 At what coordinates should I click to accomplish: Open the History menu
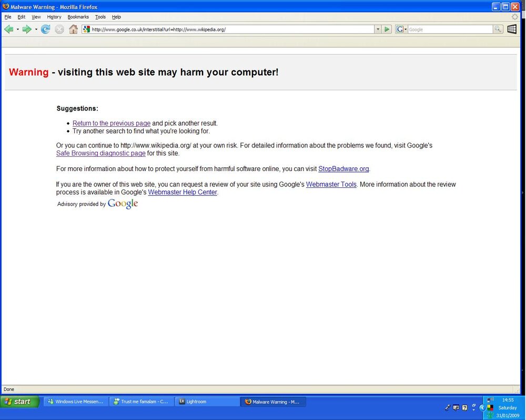[x=54, y=17]
